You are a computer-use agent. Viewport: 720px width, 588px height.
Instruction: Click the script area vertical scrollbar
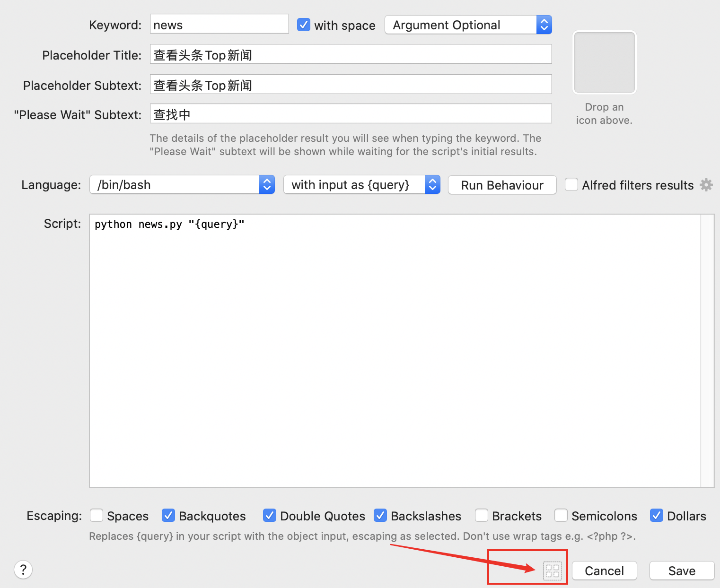(x=708, y=351)
